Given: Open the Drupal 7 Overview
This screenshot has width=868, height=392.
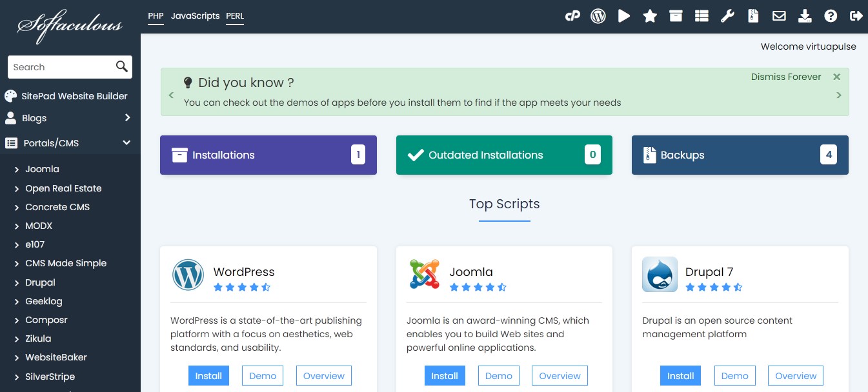Looking at the screenshot, I should pyautogui.click(x=796, y=376).
